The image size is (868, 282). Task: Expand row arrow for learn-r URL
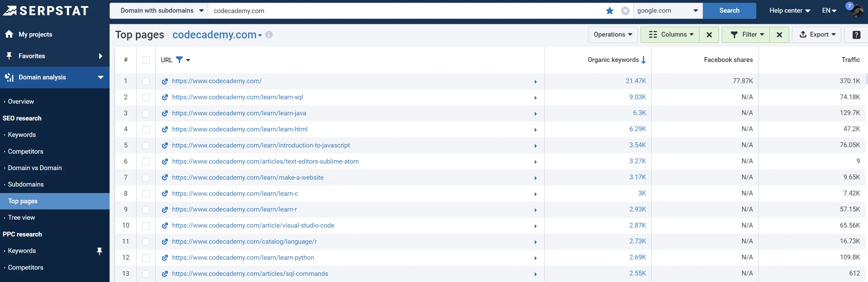[535, 210]
